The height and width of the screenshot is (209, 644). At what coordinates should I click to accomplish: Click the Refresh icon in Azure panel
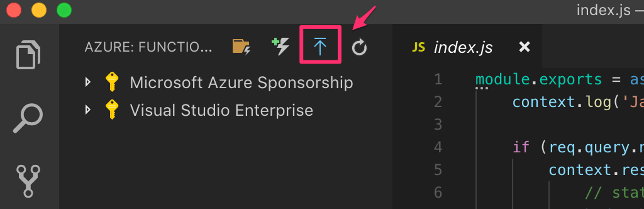[359, 47]
